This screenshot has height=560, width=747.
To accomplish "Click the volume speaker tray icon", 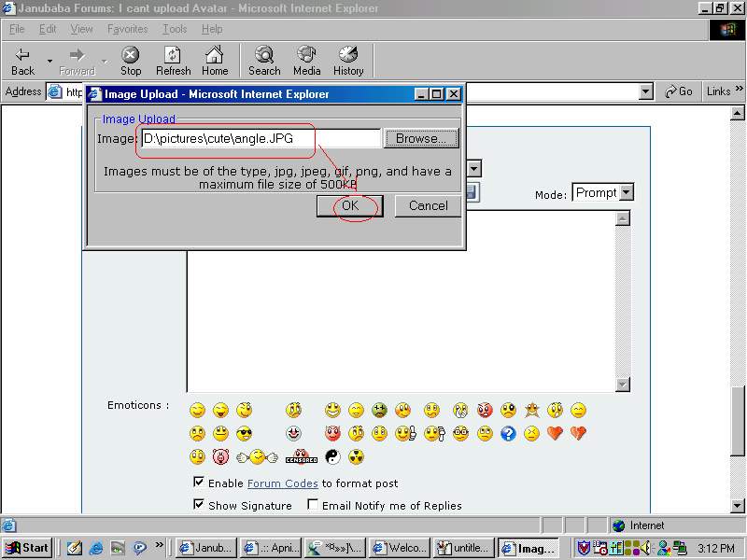I will tap(646, 548).
